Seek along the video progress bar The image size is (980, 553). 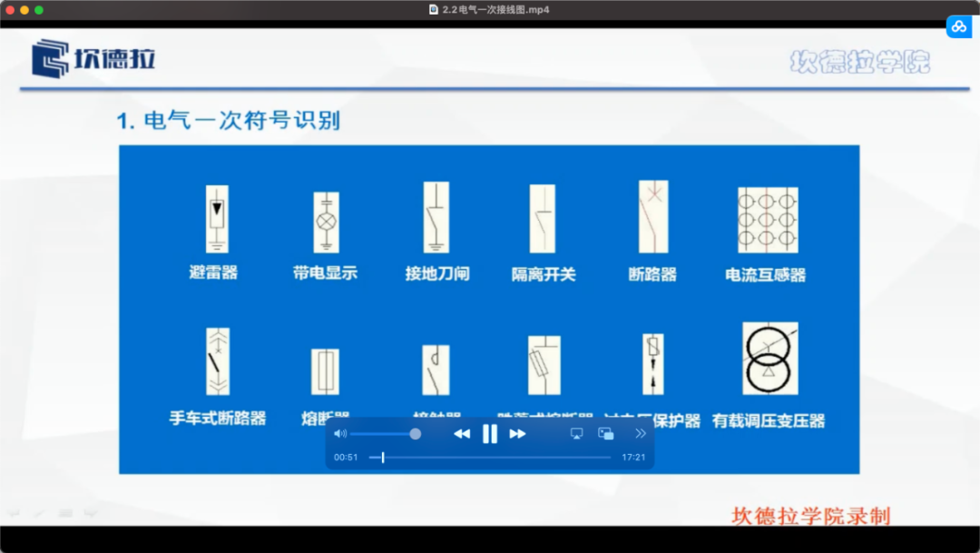pyautogui.click(x=490, y=458)
